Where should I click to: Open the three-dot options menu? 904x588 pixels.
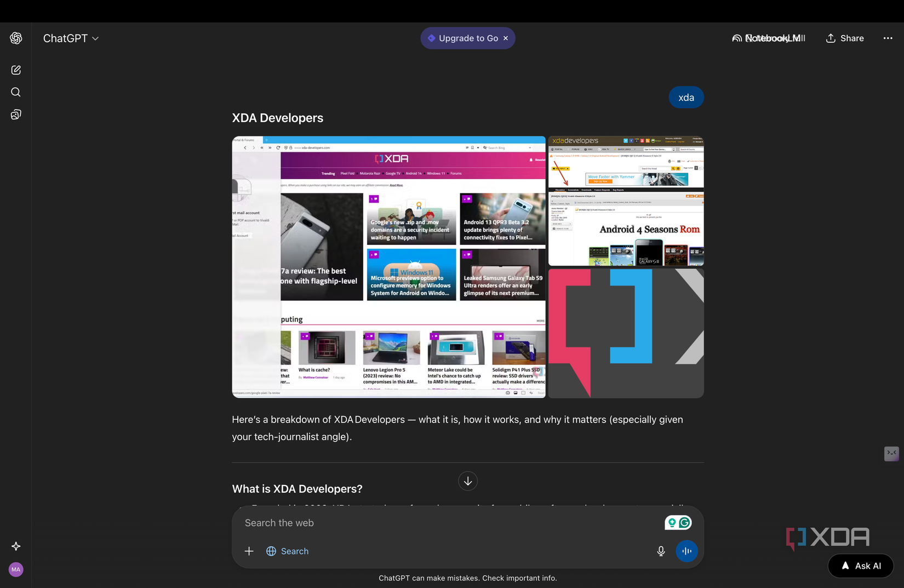pos(888,38)
